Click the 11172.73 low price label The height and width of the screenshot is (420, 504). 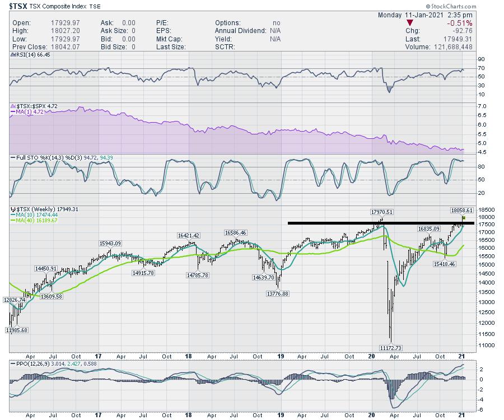click(392, 348)
